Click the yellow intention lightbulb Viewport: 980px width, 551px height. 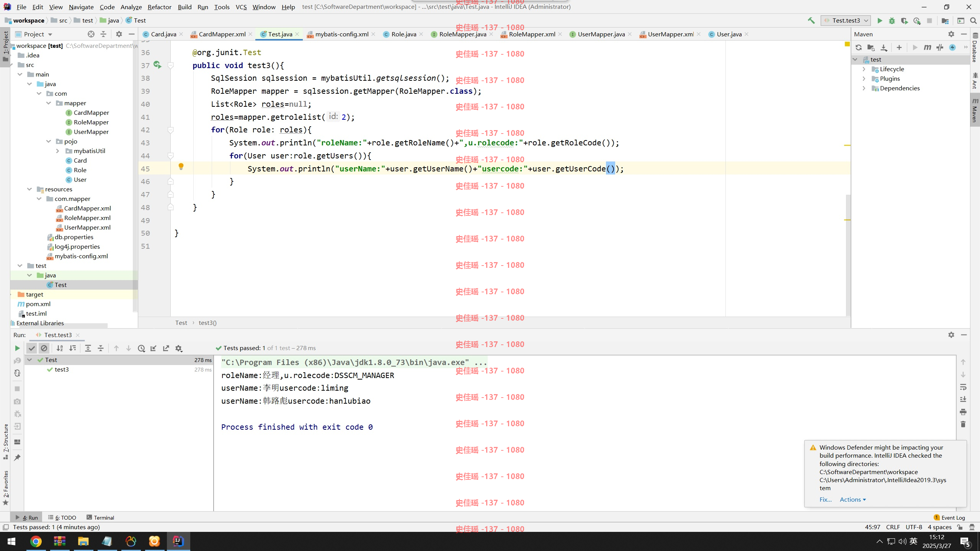coord(181,166)
